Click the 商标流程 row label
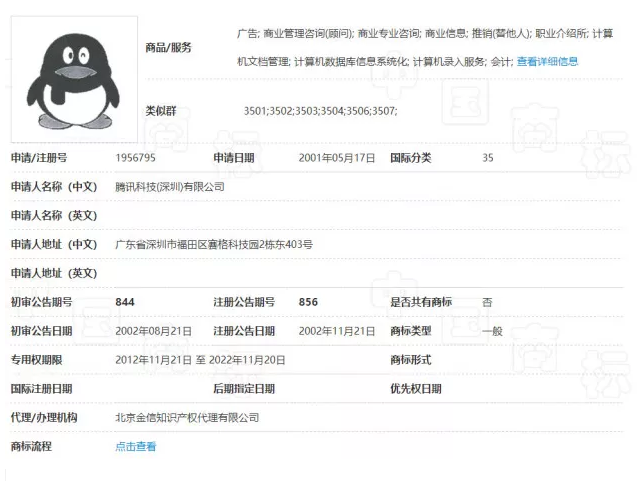This screenshot has height=481, width=639. point(31,447)
